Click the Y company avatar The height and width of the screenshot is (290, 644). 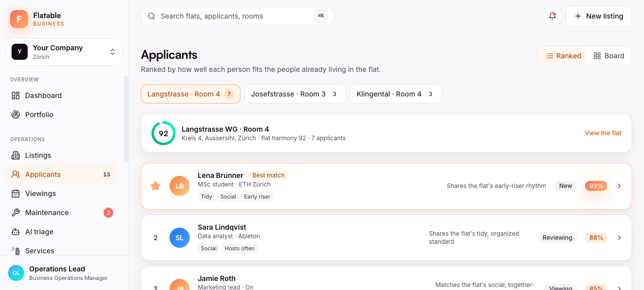pyautogui.click(x=20, y=52)
